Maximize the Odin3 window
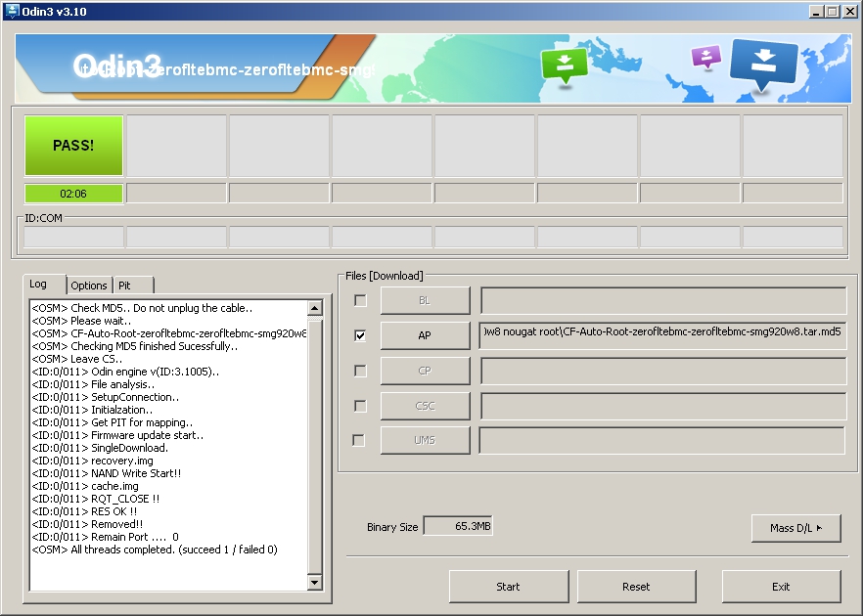This screenshot has width=863, height=616. click(832, 11)
